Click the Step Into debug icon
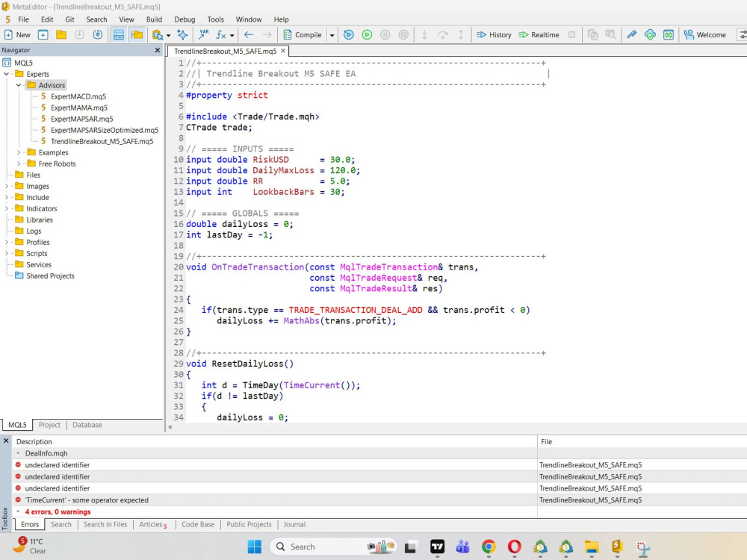The image size is (747, 560). point(424,35)
